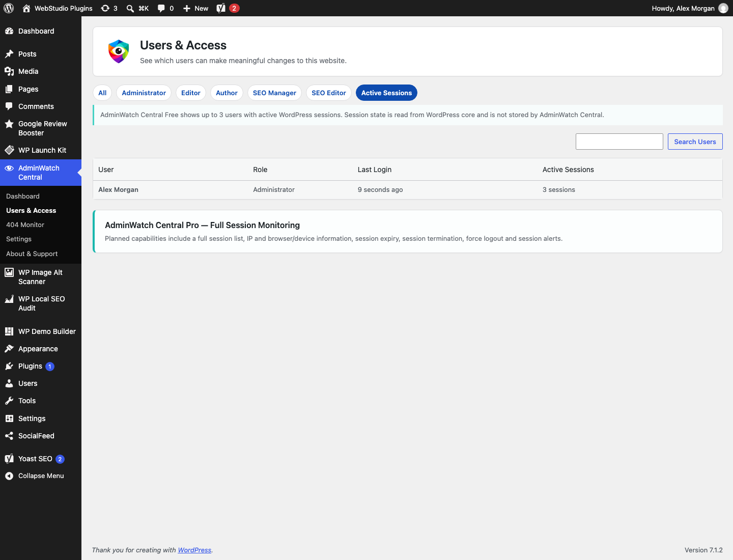Click the Dashboard gauge icon in sidebar
The image size is (733, 560).
(9, 31)
